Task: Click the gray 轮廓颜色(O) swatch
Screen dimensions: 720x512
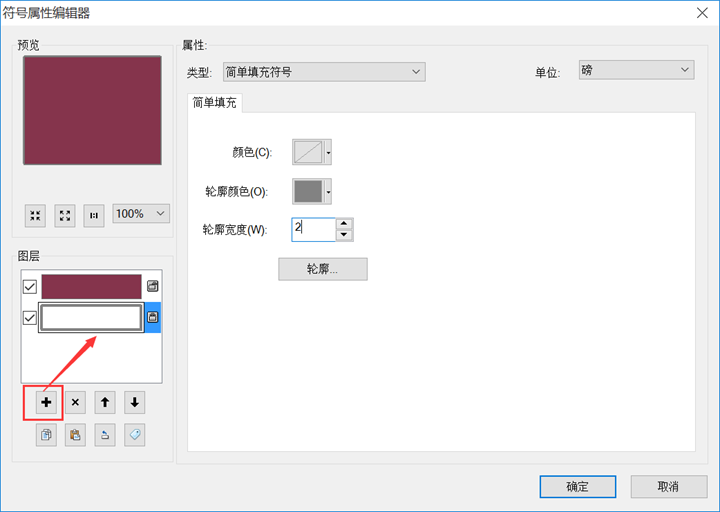Action: coord(308,191)
